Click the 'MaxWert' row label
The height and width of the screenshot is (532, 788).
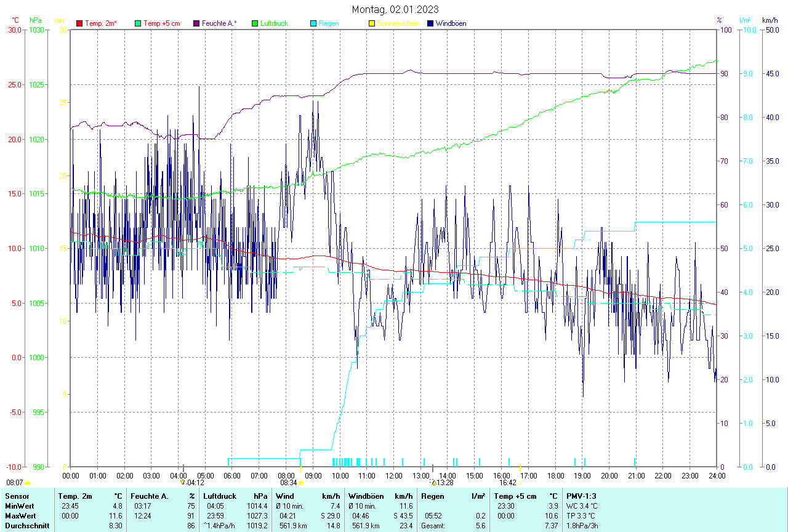[x=20, y=515]
